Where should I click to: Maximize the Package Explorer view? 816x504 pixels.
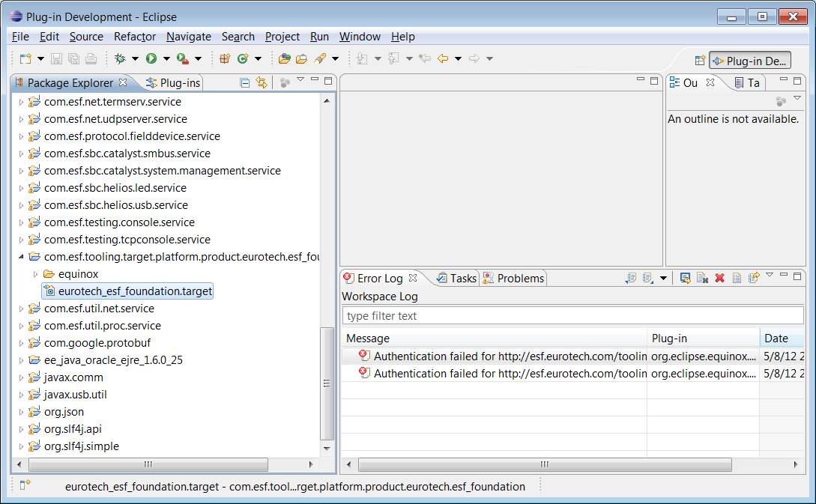click(328, 81)
